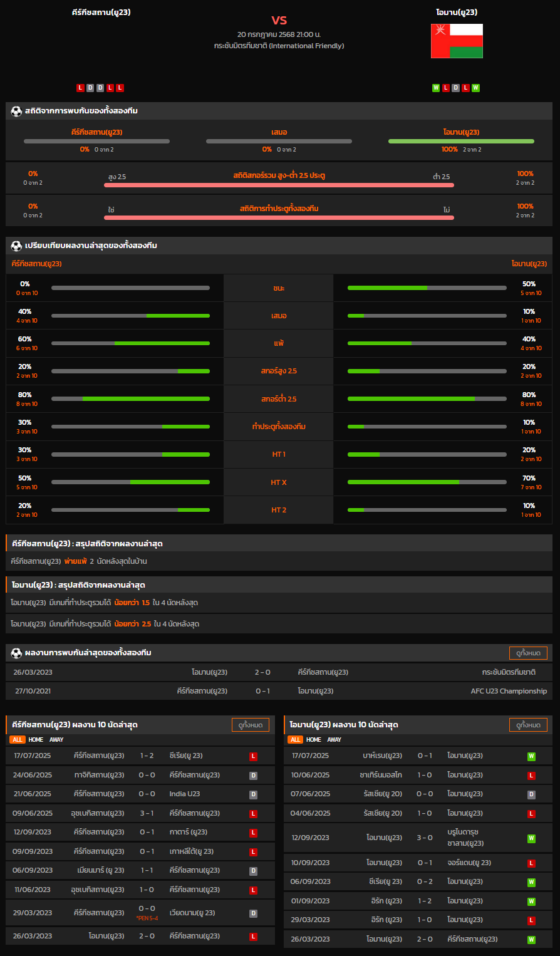The height and width of the screenshot is (956, 560).
Task: Click Oman '70%' HT X value
Action: 529,478
